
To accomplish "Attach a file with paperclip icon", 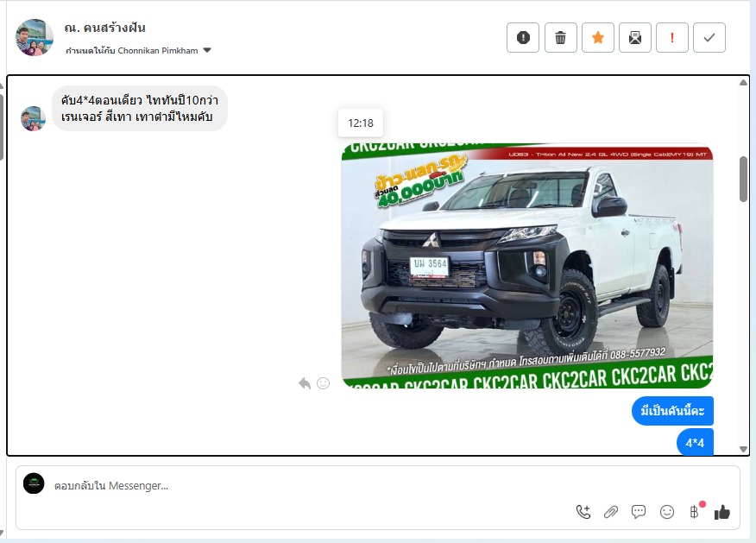I will point(611,512).
